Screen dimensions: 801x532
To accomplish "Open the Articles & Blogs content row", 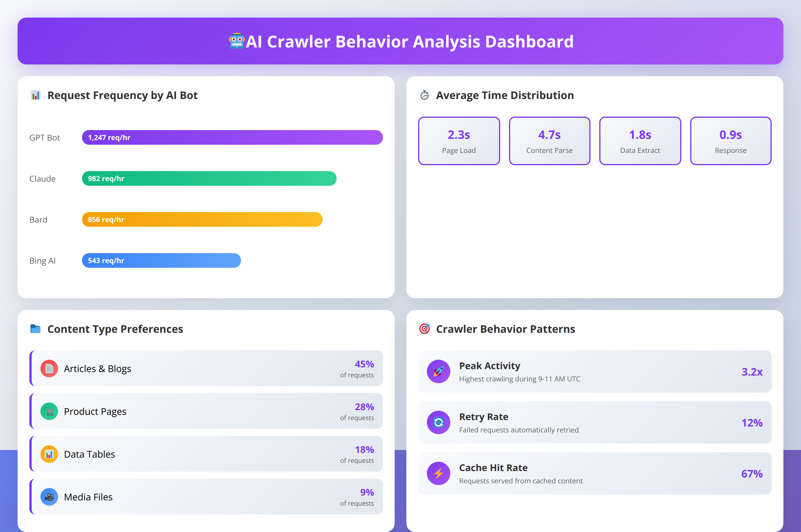I will tap(206, 369).
